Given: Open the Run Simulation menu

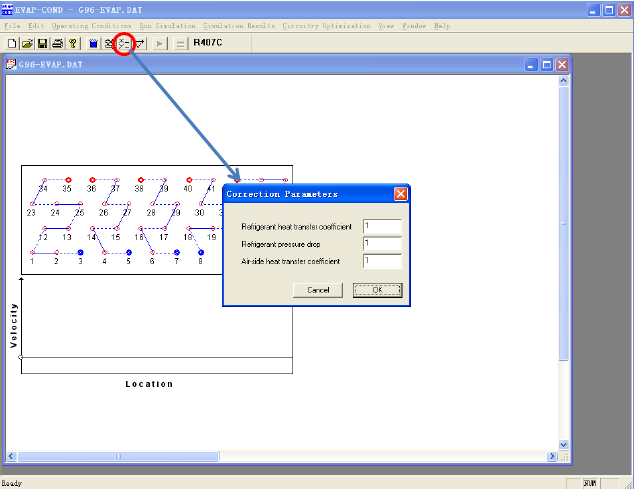Looking at the screenshot, I should pyautogui.click(x=167, y=25).
